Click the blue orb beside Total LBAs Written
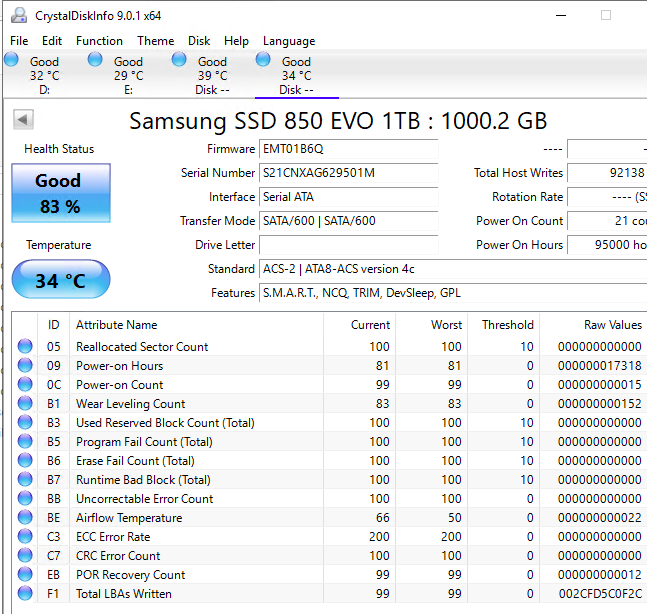This screenshot has height=614, width=647. 25,594
